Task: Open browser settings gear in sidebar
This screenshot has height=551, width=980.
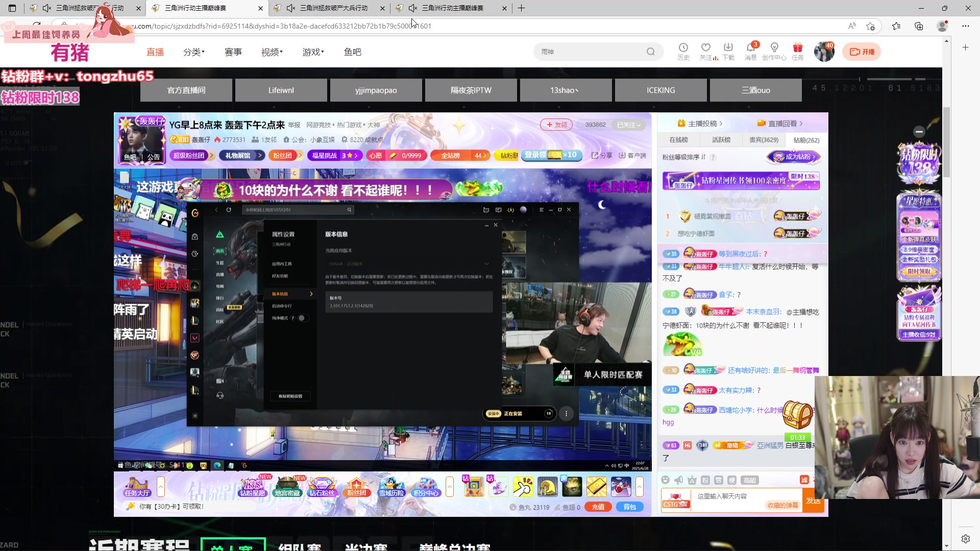Action: 965,539
